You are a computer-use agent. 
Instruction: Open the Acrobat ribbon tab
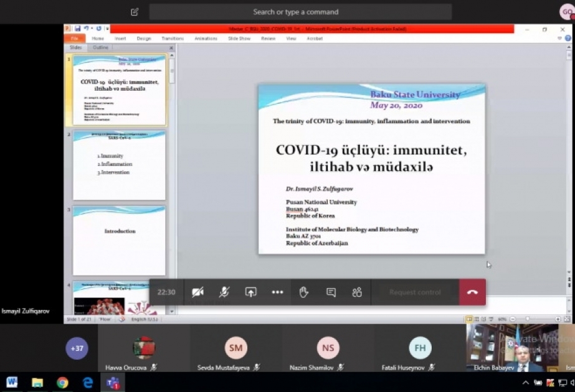(x=315, y=38)
